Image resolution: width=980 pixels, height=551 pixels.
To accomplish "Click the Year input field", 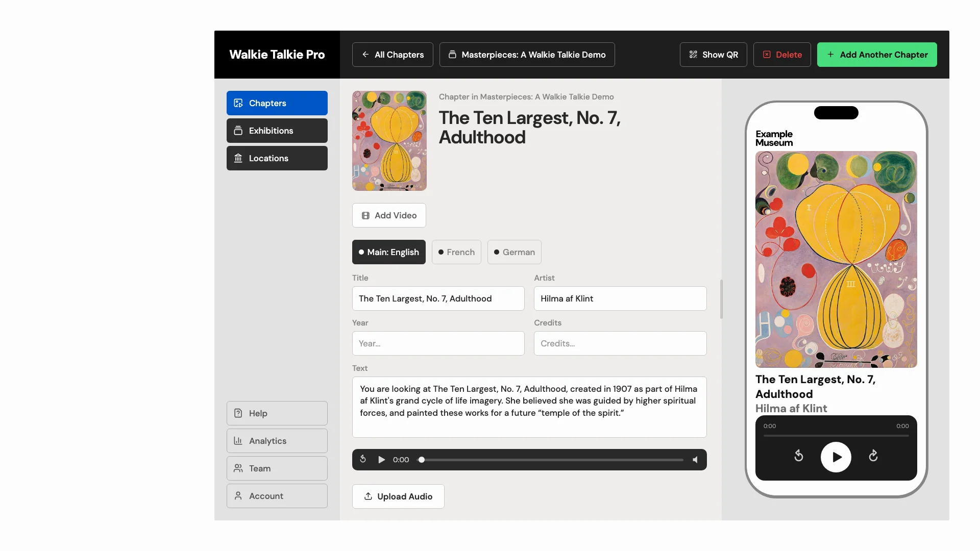I will 438,343.
